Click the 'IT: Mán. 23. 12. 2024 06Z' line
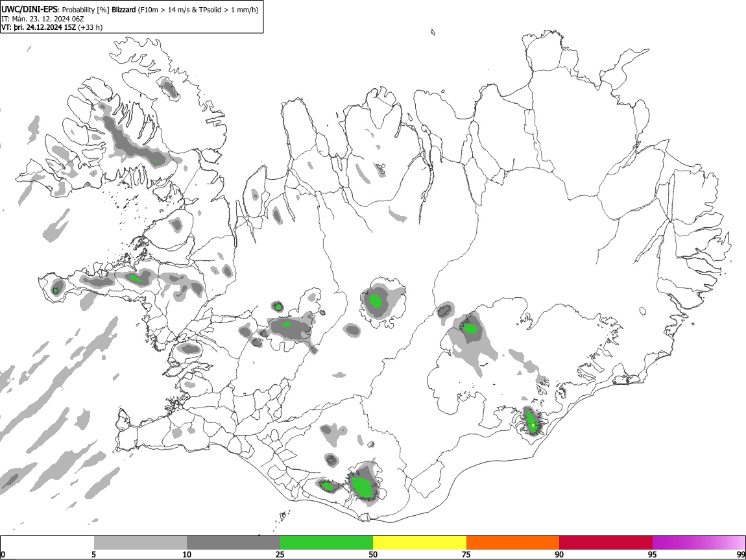 pos(42,19)
